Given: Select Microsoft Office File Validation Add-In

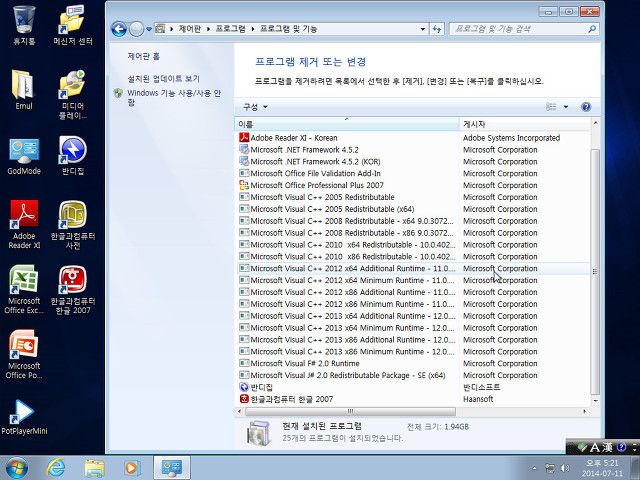Looking at the screenshot, I should (x=412, y=173).
